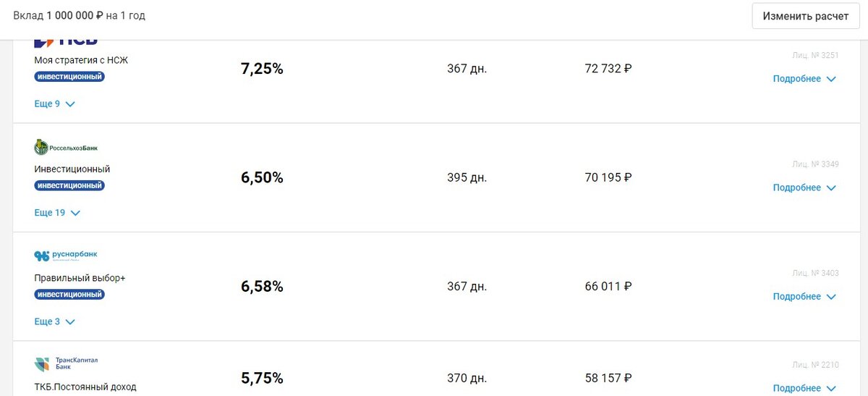
Task: Open Подробнее for the ТКБ 5,75% deposit
Action: click(x=804, y=388)
